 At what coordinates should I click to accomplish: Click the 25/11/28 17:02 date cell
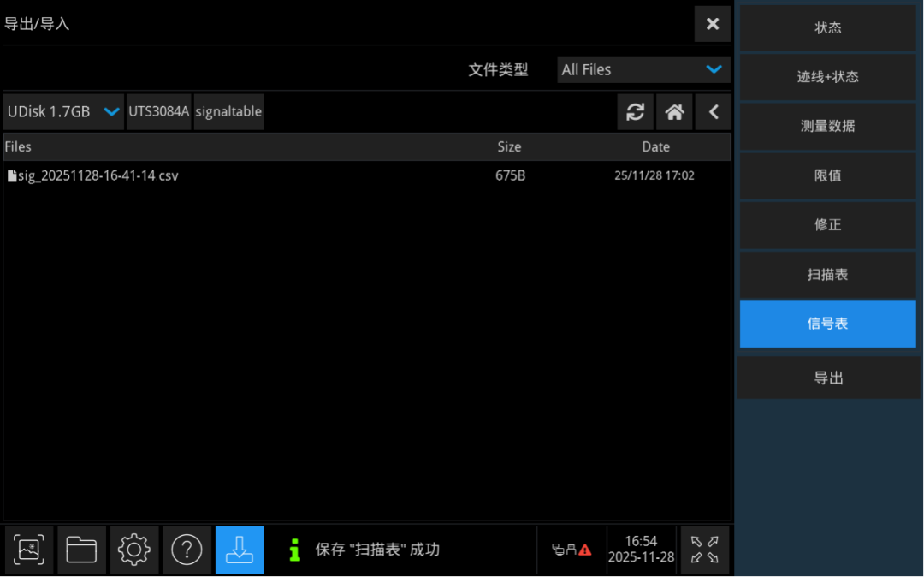coord(654,175)
